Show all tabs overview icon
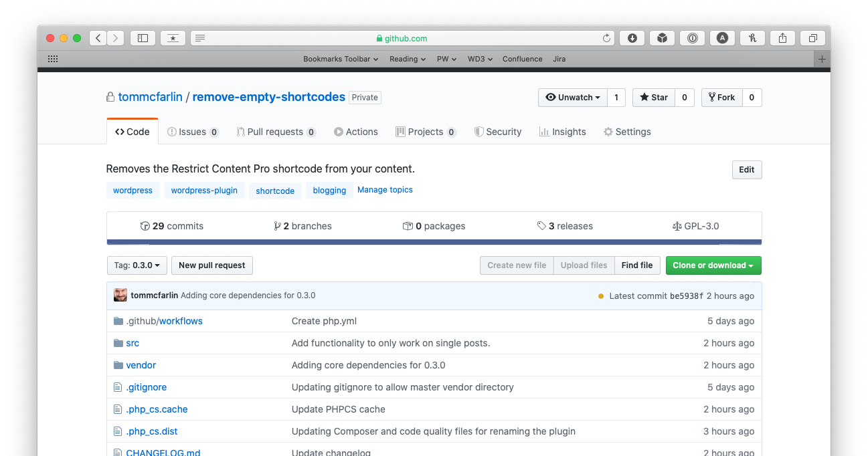 (813, 38)
